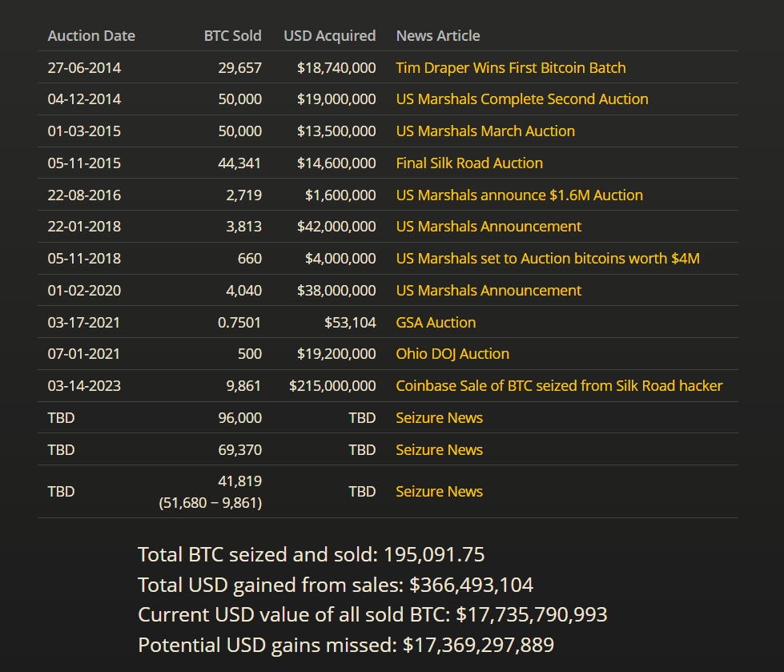
Task: Click the BTC Sold column header
Action: point(232,36)
